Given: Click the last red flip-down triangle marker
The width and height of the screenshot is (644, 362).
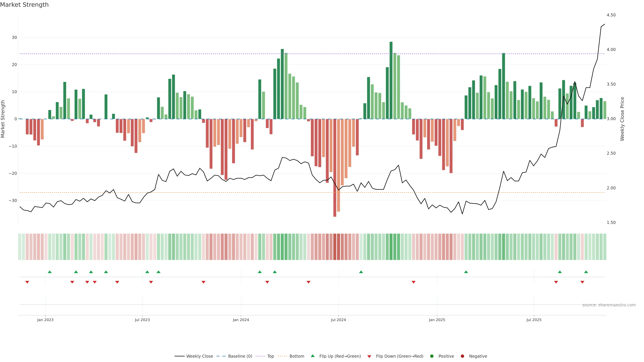Looking at the screenshot, I should 582,282.
